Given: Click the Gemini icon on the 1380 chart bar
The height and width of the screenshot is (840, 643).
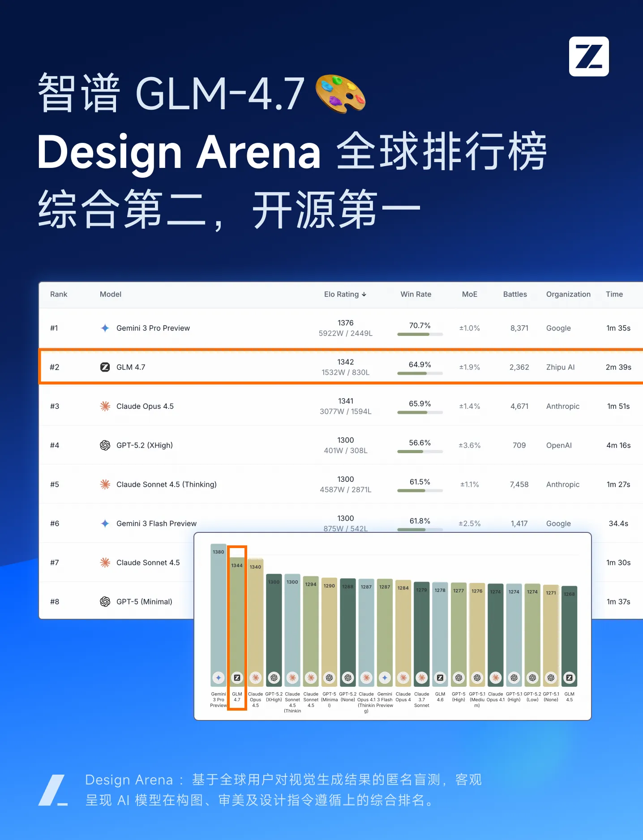Looking at the screenshot, I should [219, 678].
